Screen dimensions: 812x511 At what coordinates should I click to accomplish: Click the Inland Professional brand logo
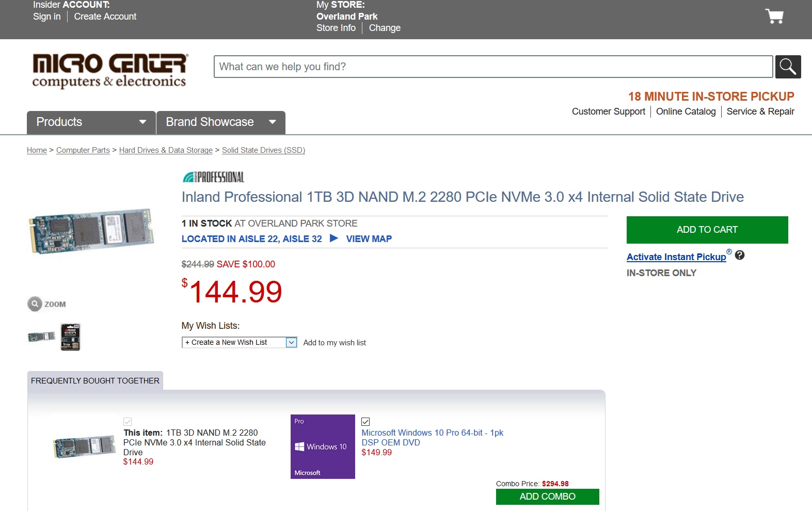pyautogui.click(x=213, y=177)
